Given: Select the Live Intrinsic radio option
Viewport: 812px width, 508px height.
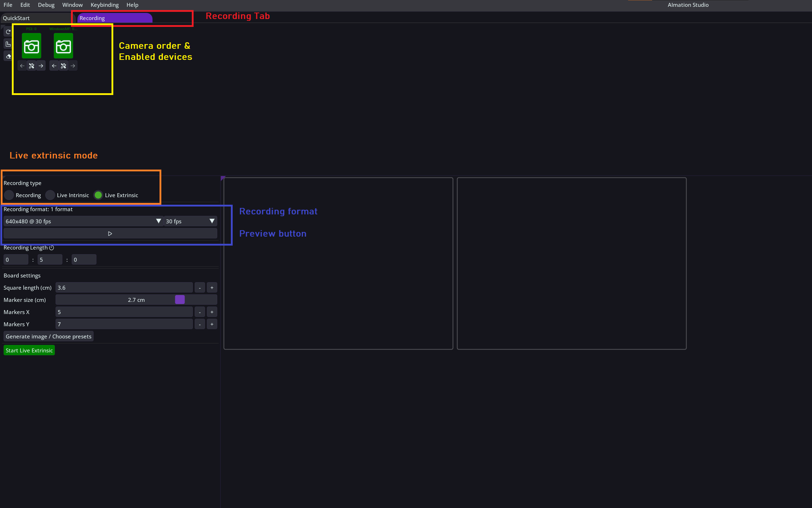Looking at the screenshot, I should click(x=50, y=195).
